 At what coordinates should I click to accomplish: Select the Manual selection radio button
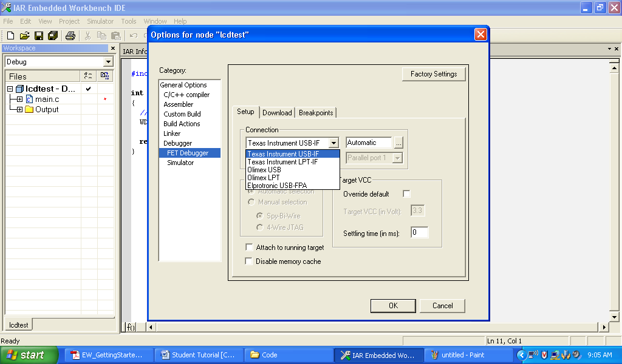[251, 202]
